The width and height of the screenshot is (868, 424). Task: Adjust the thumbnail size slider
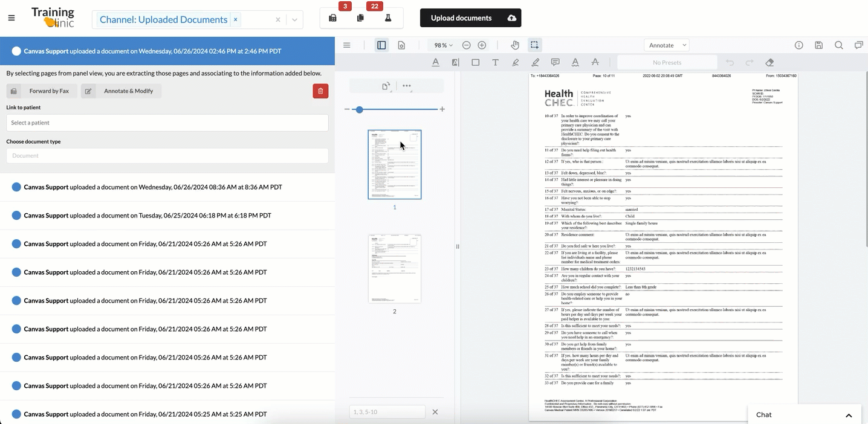coord(359,109)
